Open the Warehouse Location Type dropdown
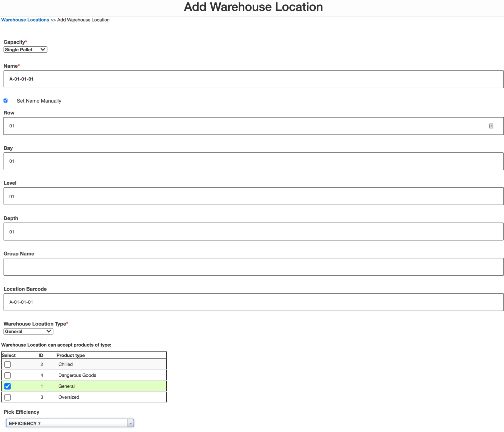This screenshot has width=504, height=432. tap(28, 331)
